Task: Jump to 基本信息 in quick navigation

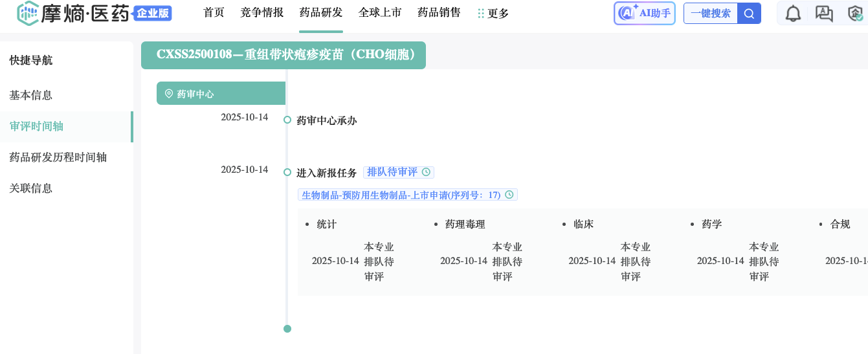Action: 31,95
